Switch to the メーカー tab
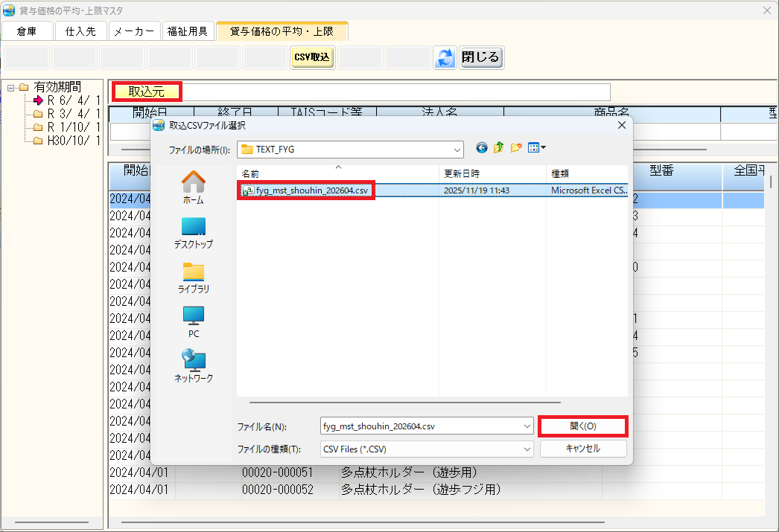This screenshot has width=779, height=532. coord(135,31)
